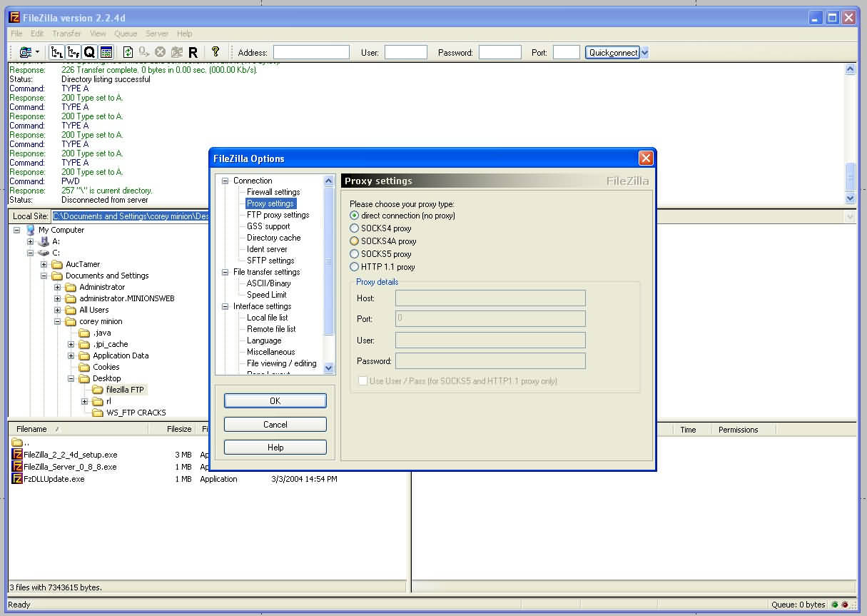Select Firewall settings in options tree
Viewport: 867px width, 616px height.
click(x=273, y=192)
